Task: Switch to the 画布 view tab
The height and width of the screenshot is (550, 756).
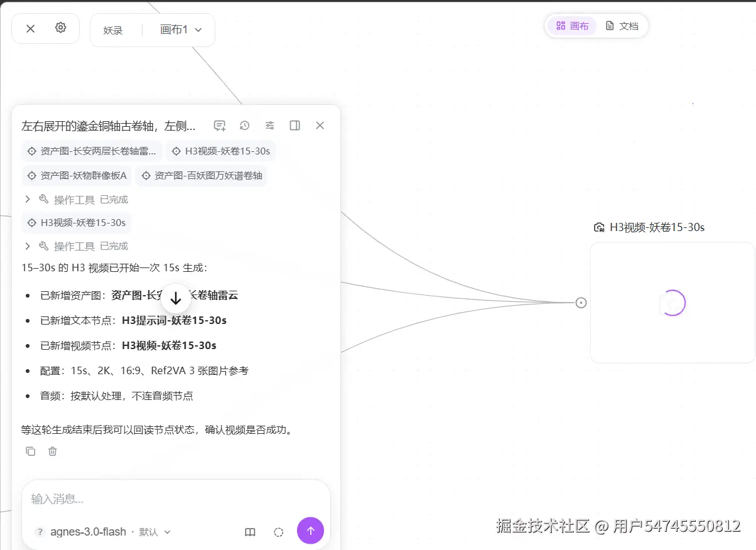Action: coord(572,26)
